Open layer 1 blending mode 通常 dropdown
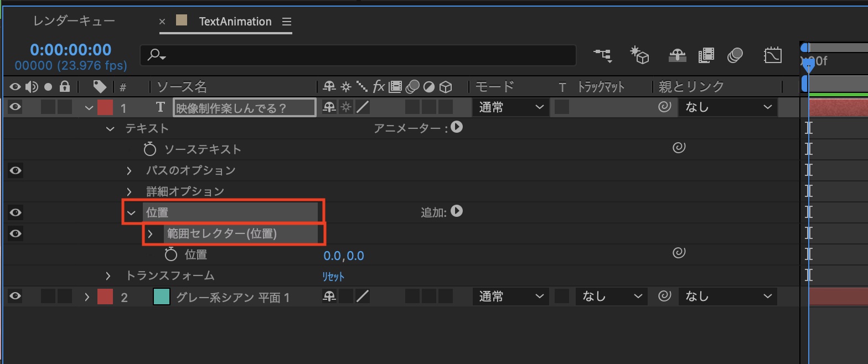This screenshot has width=868, height=364. point(510,107)
